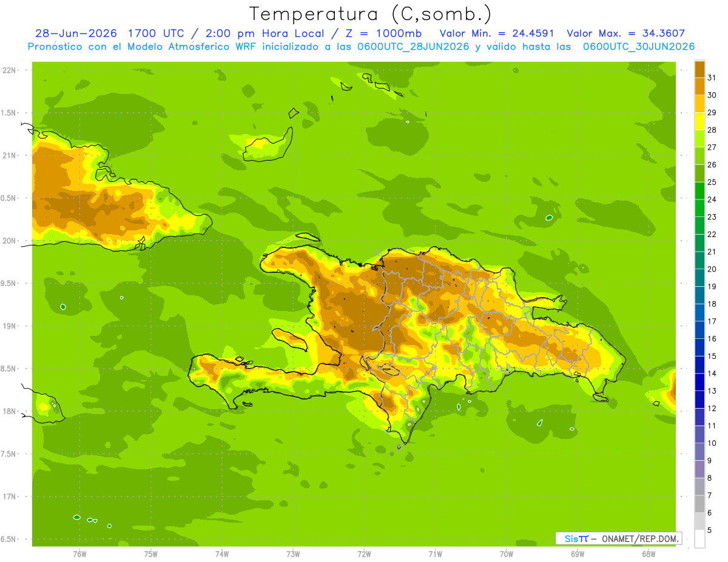Click the colorbar label '30'

(x=712, y=95)
